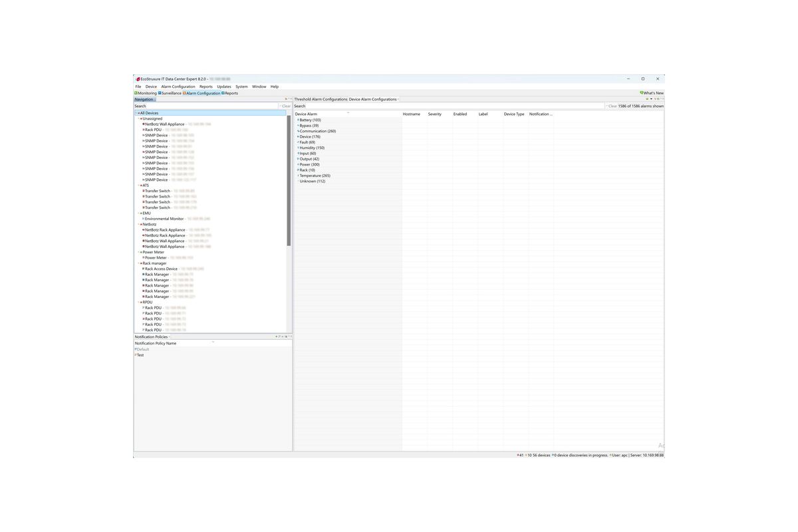798x532 pixels.
Task: Select the Rack Access Device icon
Action: (x=143, y=269)
